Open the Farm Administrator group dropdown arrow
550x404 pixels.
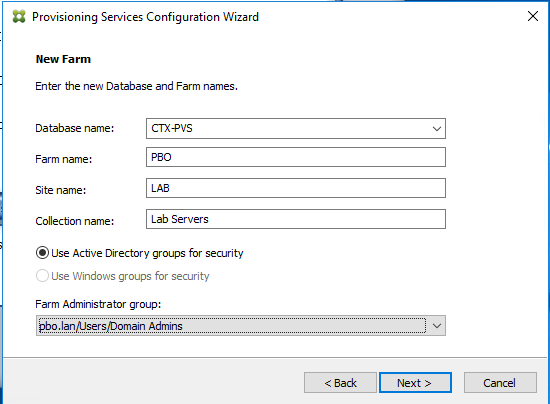pos(437,326)
